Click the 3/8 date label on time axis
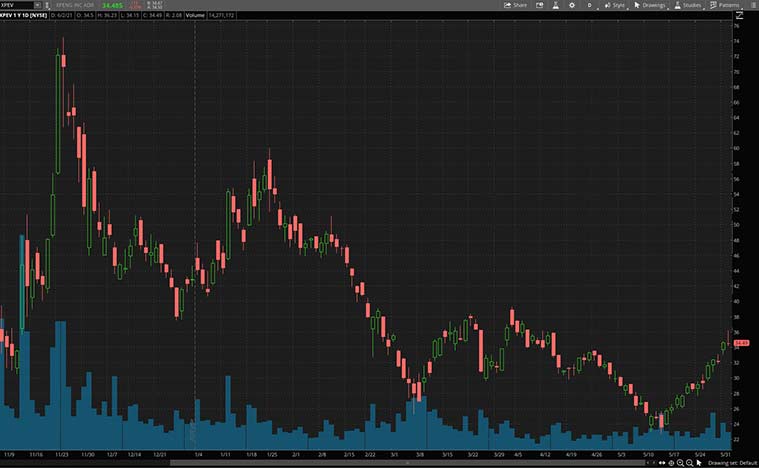Viewport: 759px width, 468px height. point(420,455)
